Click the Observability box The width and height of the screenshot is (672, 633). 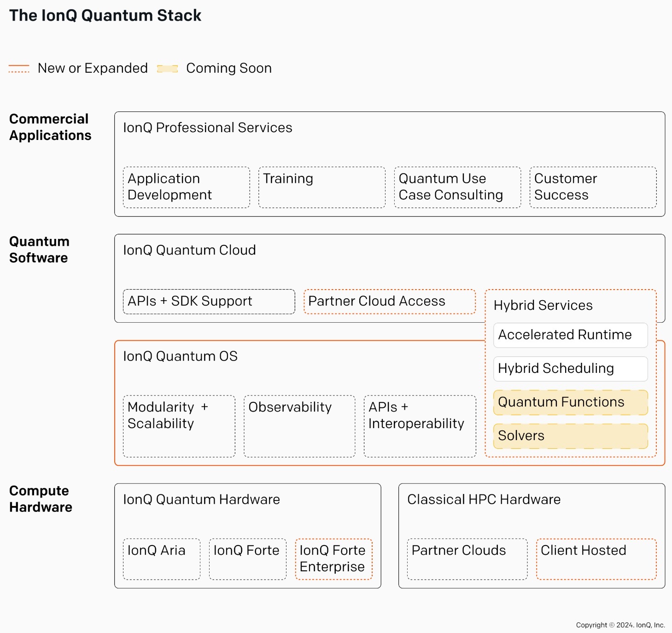(299, 426)
